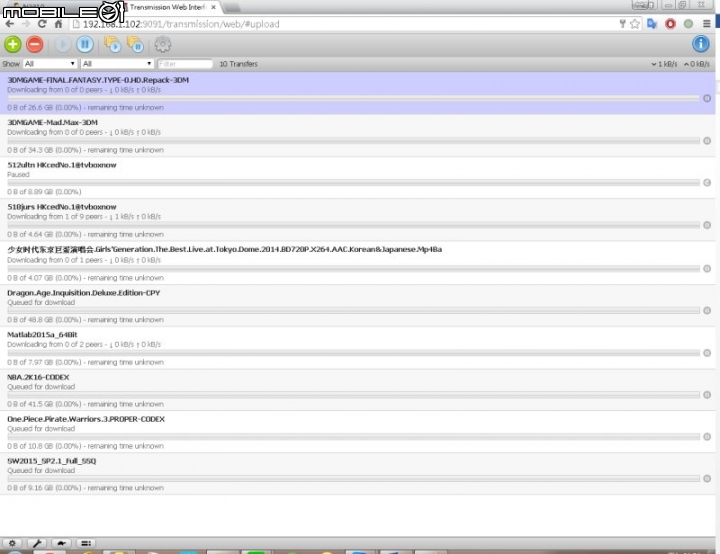Toggle turtle speed-limit mode

click(62, 543)
